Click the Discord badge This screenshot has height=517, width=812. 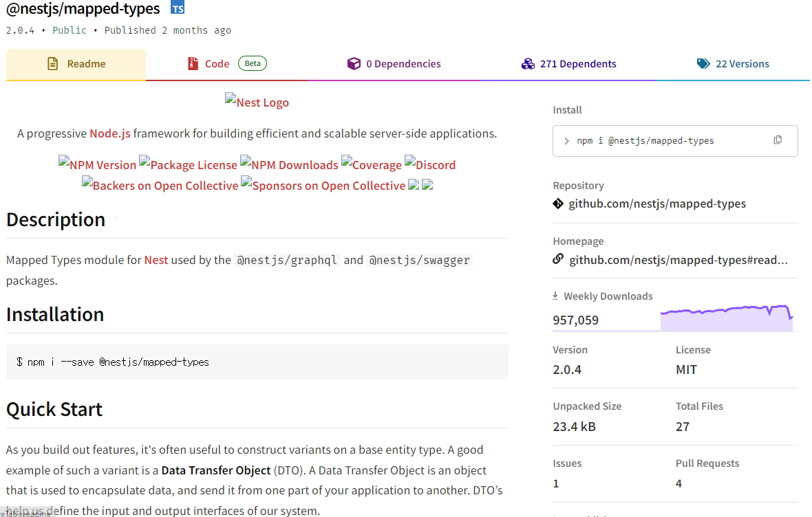[430, 164]
